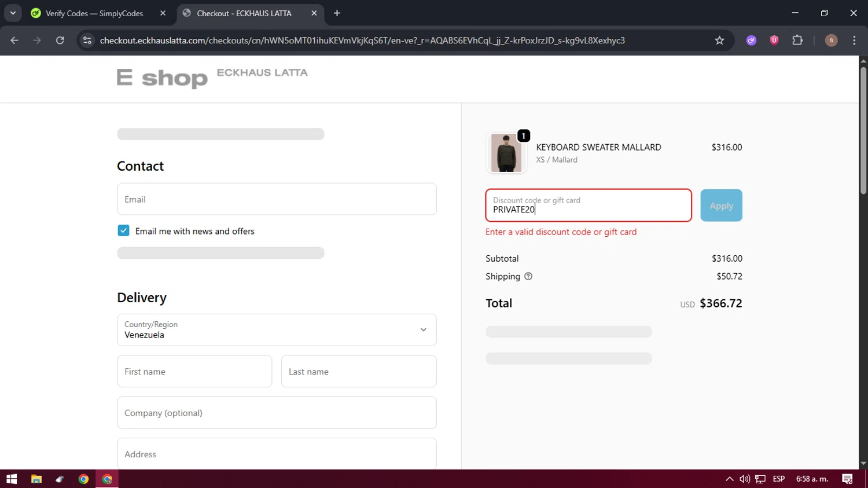
Task: Apply the discount code
Action: tap(721, 206)
